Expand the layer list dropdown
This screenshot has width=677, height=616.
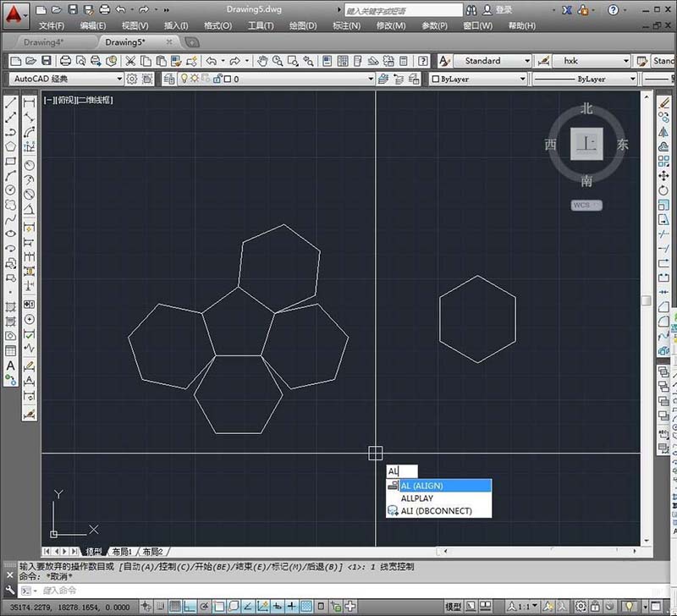click(x=370, y=79)
